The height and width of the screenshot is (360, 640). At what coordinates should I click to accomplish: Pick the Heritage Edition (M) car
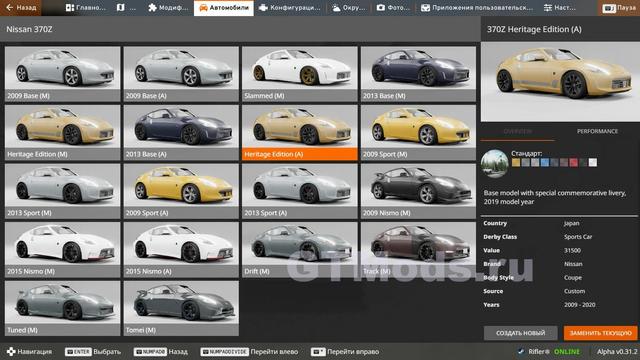(62, 133)
